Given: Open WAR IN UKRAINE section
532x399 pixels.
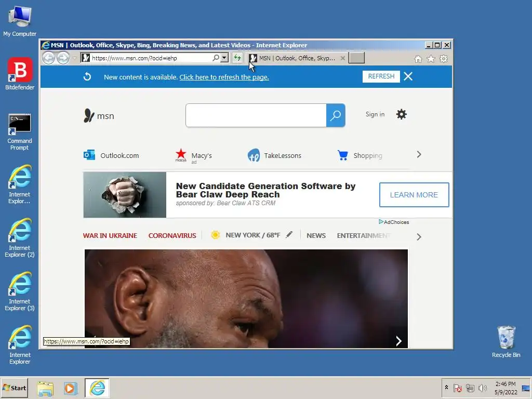Looking at the screenshot, I should pyautogui.click(x=110, y=235).
